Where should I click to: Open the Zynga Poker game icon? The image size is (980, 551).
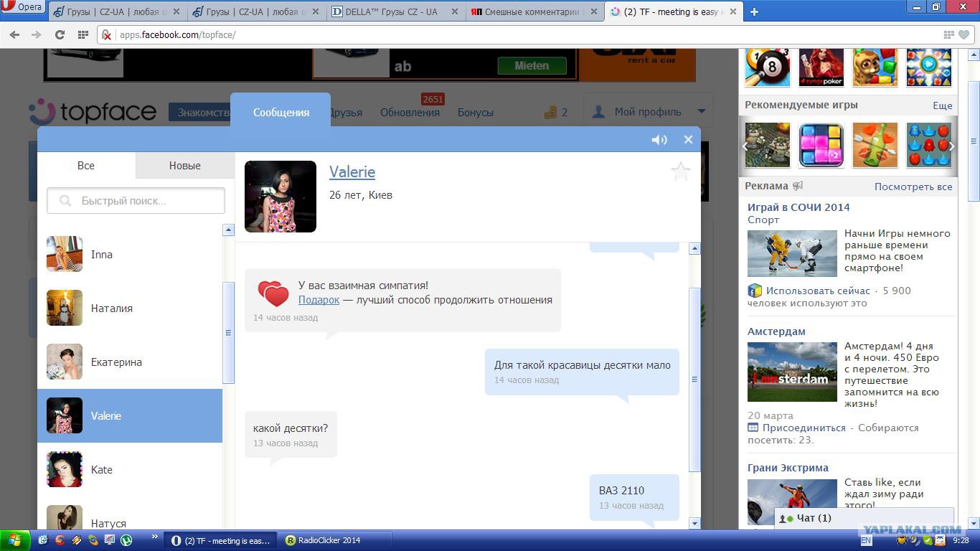click(x=821, y=67)
